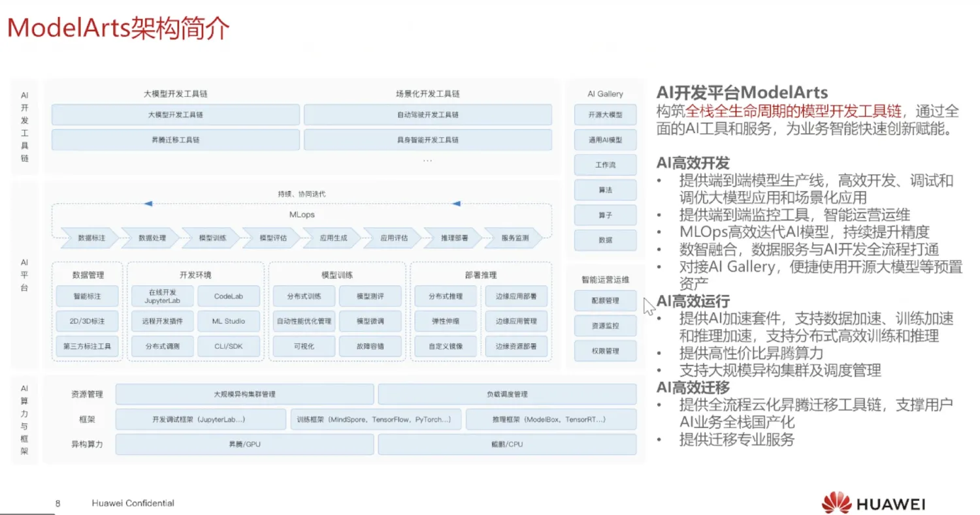
Task: Click the 工作流 box
Action: tap(606, 165)
